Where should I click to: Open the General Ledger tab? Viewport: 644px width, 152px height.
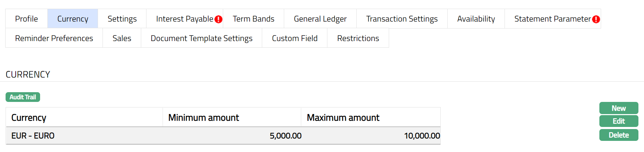pos(320,19)
